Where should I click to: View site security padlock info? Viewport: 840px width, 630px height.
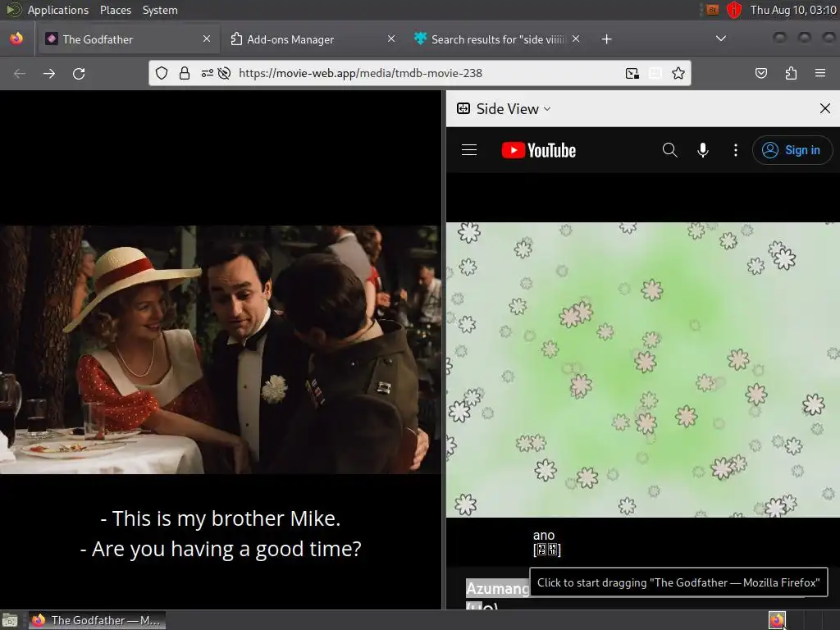[185, 73]
